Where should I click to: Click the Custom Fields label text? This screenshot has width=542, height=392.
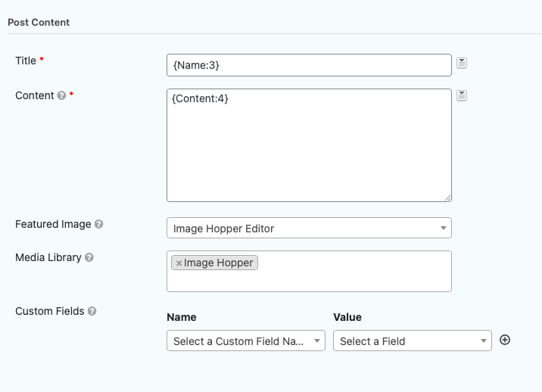click(x=49, y=311)
